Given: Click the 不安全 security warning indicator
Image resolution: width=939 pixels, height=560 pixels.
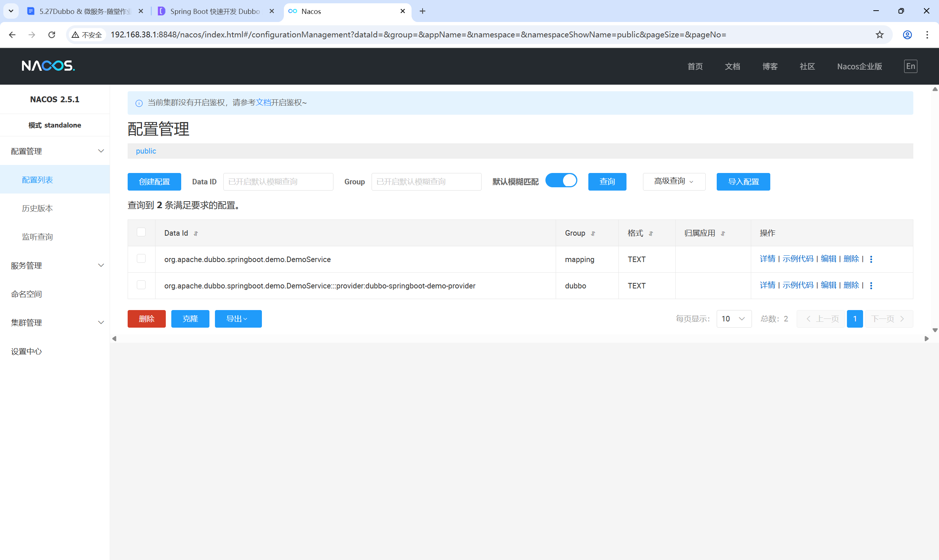Looking at the screenshot, I should 87,35.
